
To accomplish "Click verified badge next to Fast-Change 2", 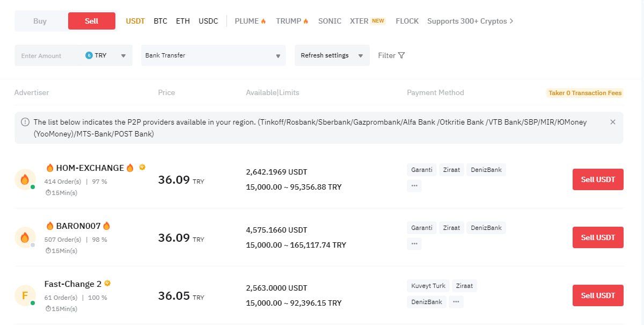I will 107,283.
